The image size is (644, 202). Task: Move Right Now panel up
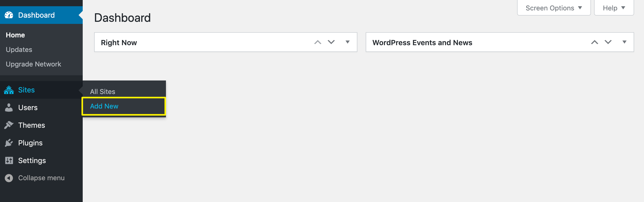tap(318, 42)
